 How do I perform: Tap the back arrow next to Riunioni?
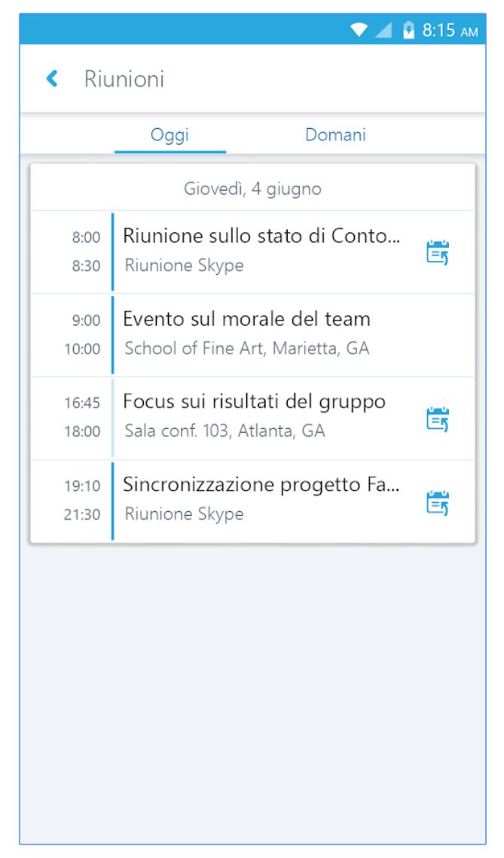pyautogui.click(x=52, y=78)
